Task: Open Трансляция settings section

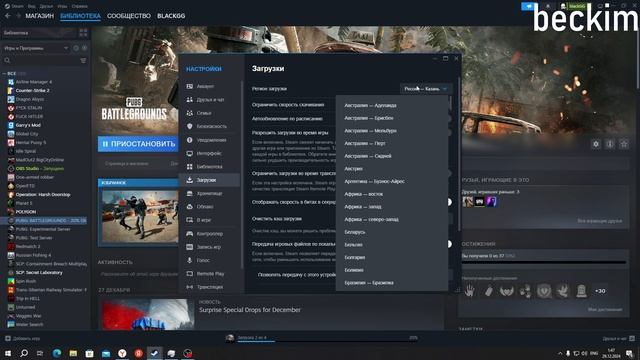Action: pos(209,287)
